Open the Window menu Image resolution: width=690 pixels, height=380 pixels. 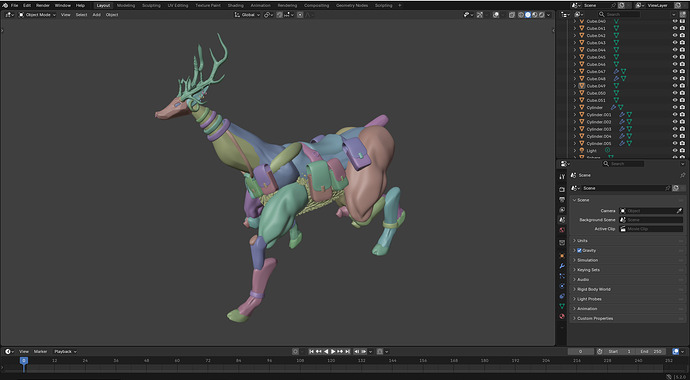[x=62, y=6]
